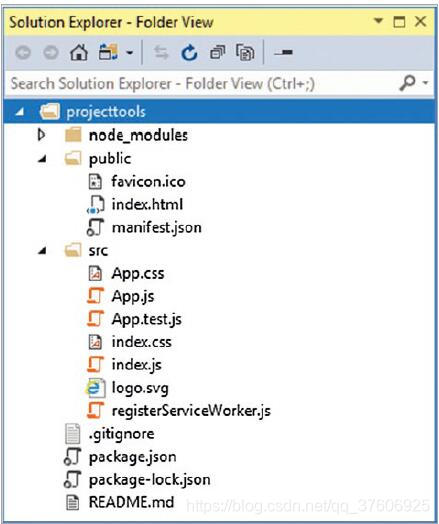Click the Search Solution Explorer input field
The image size is (439, 524).
(x=200, y=83)
